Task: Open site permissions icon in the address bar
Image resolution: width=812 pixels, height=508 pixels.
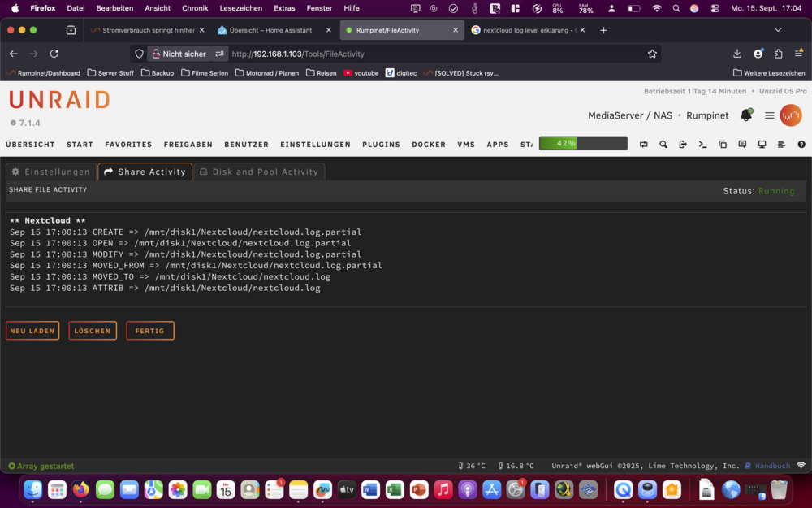Action: (x=219, y=54)
